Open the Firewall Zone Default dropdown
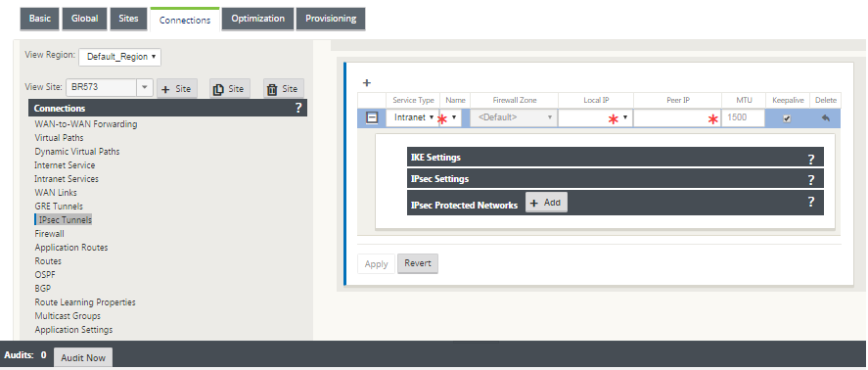 pos(514,117)
